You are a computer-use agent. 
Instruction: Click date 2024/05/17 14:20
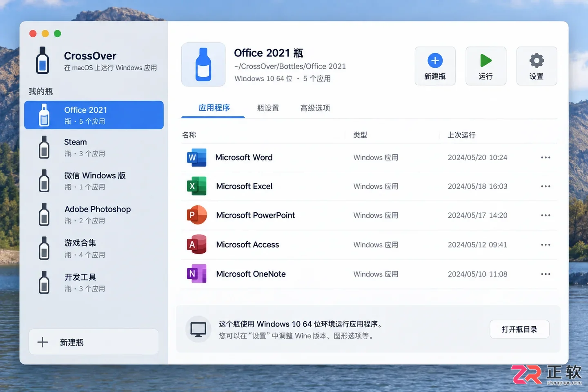(x=477, y=215)
